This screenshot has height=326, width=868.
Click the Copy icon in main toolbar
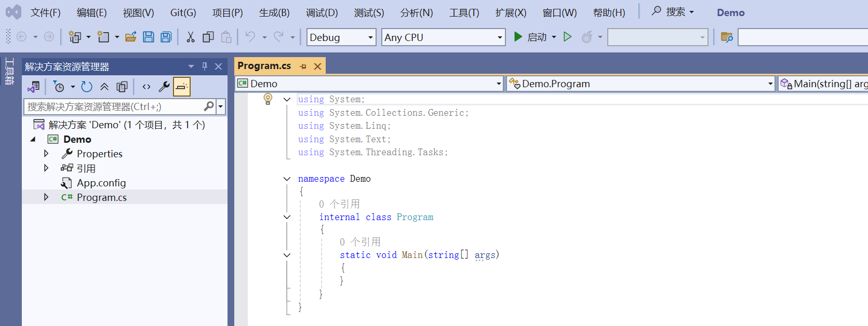pos(208,37)
